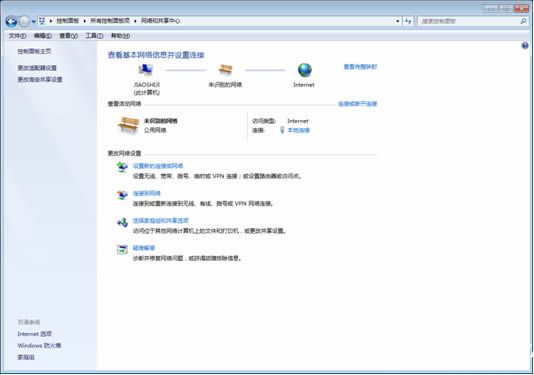Expand the address bar history dropdown
The width and height of the screenshot is (534, 375).
pos(397,21)
